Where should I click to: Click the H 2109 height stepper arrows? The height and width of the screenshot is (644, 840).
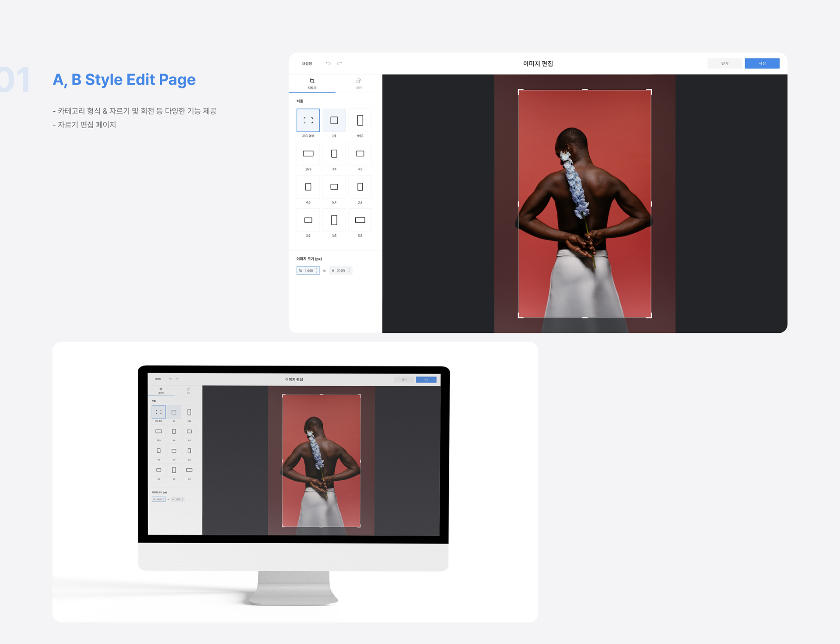[349, 271]
